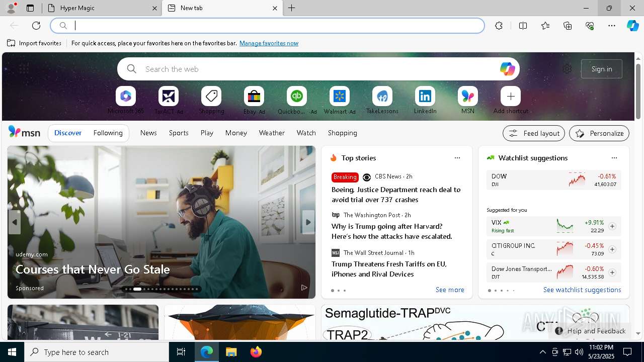Open the Watch menu item
This screenshot has width=644, height=362.
tap(306, 133)
